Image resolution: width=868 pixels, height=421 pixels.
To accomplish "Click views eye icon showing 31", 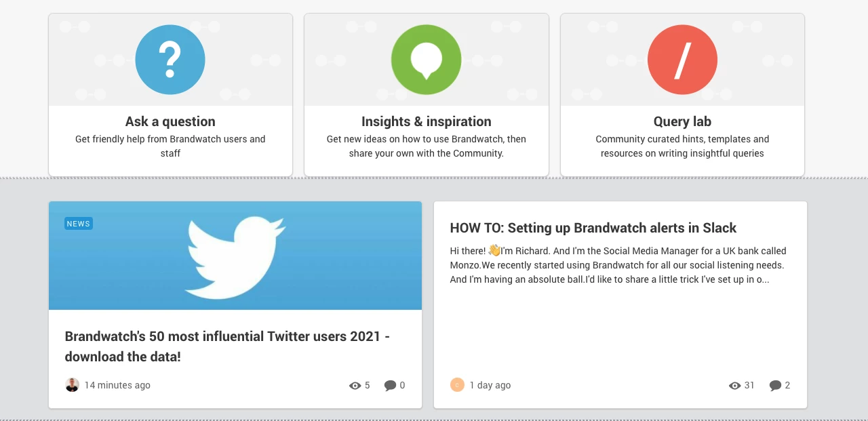I will tap(735, 386).
